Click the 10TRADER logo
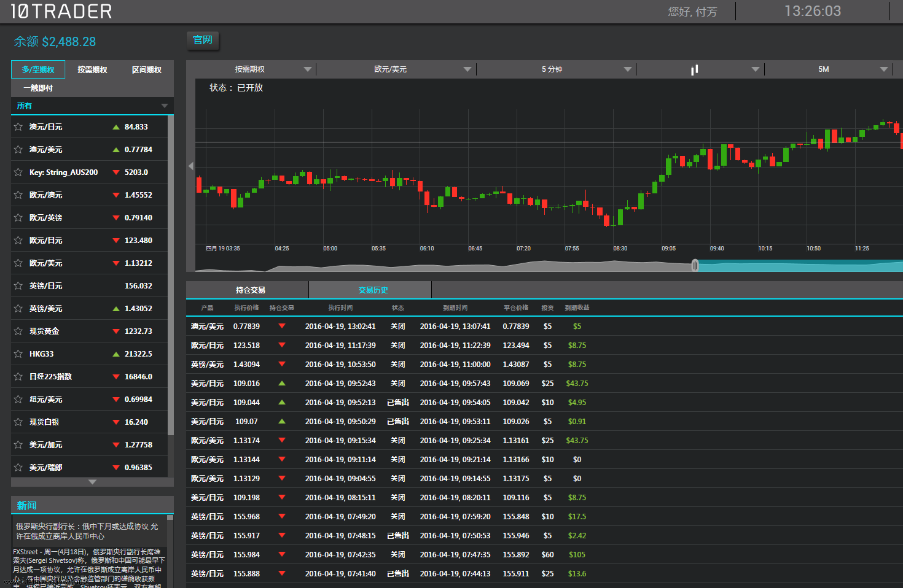The height and width of the screenshot is (588, 903). (61, 11)
